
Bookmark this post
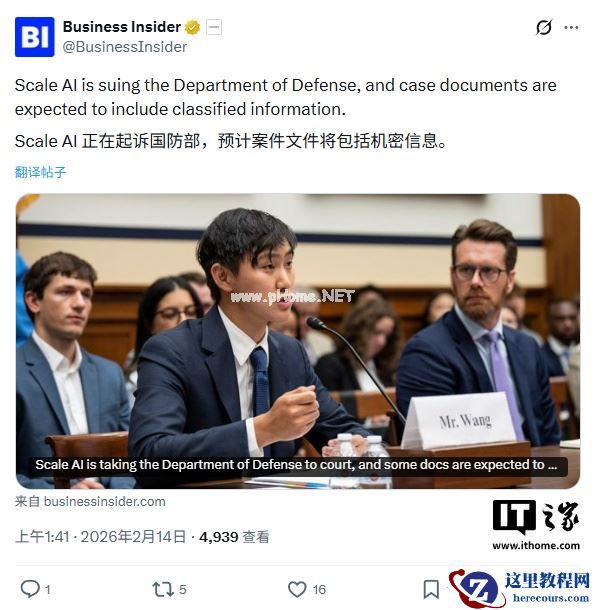tap(431, 589)
